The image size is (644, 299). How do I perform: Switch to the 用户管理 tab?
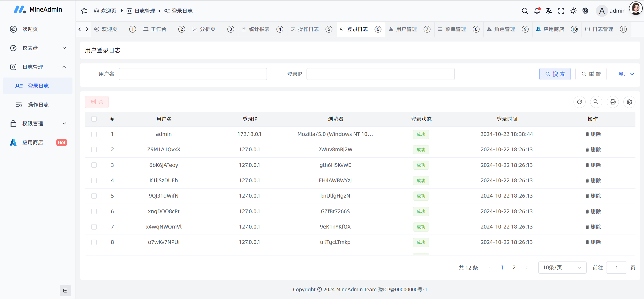[406, 29]
